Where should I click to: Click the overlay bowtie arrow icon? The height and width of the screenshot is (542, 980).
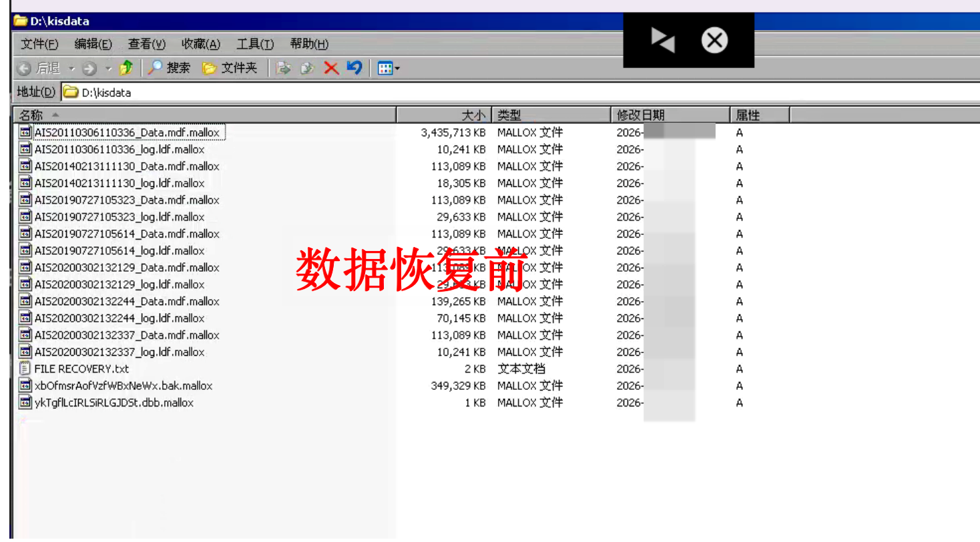click(x=663, y=41)
